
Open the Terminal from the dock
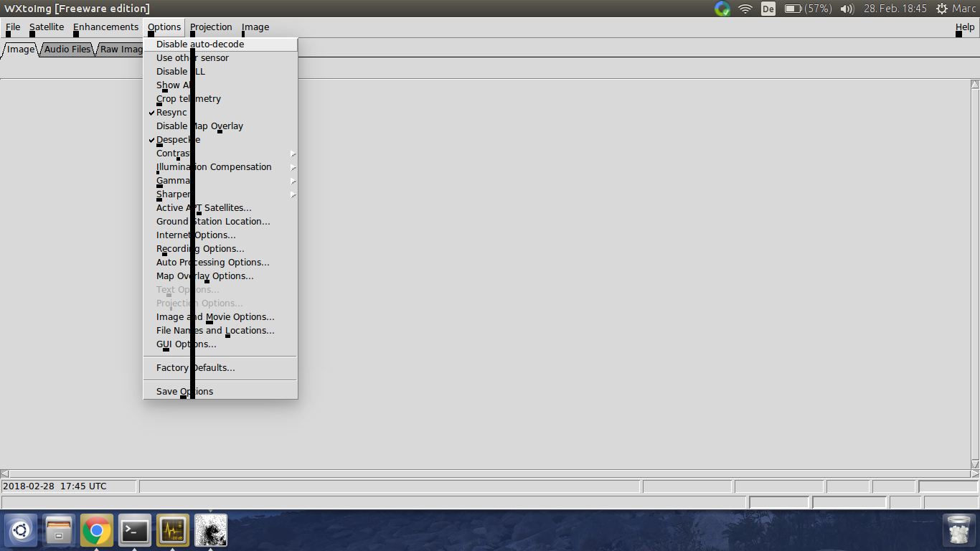click(134, 532)
